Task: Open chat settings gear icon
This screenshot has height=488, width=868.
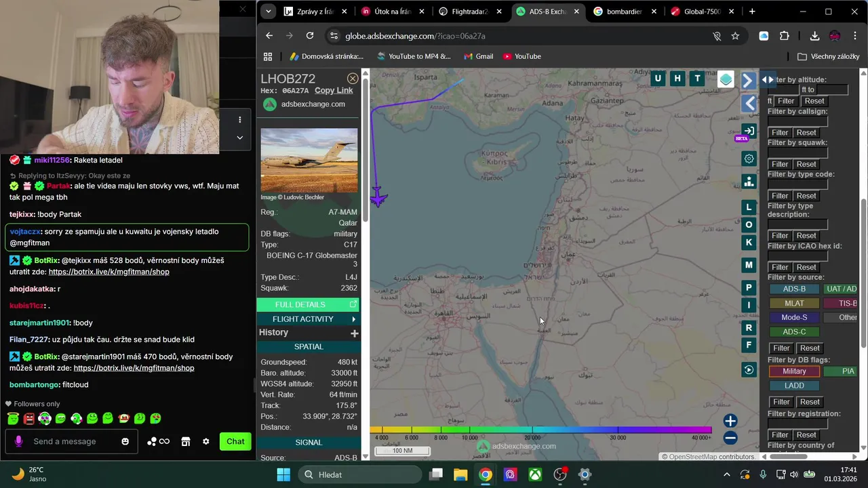Action: (206, 441)
